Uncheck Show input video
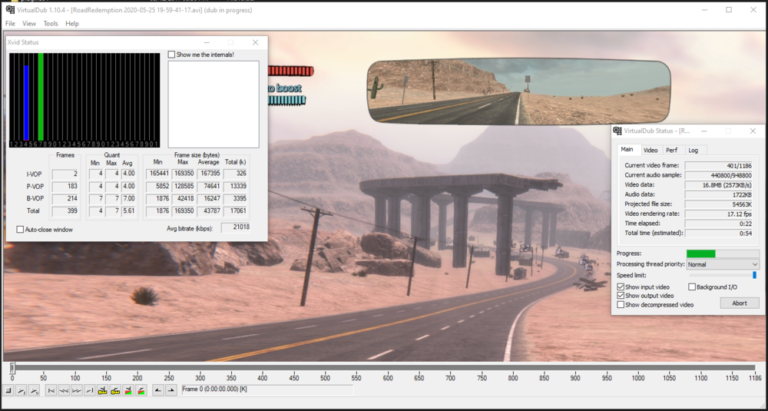This screenshot has width=768, height=411. (621, 287)
